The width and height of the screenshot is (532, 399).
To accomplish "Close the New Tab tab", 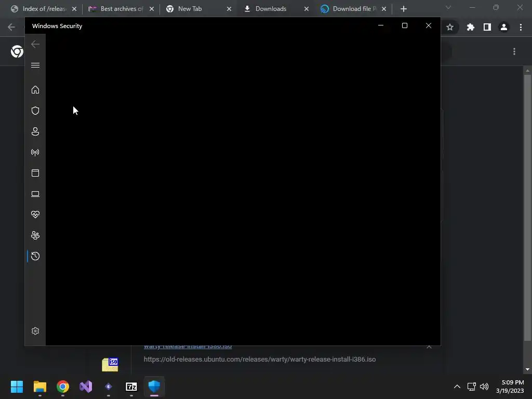I will tap(229, 9).
